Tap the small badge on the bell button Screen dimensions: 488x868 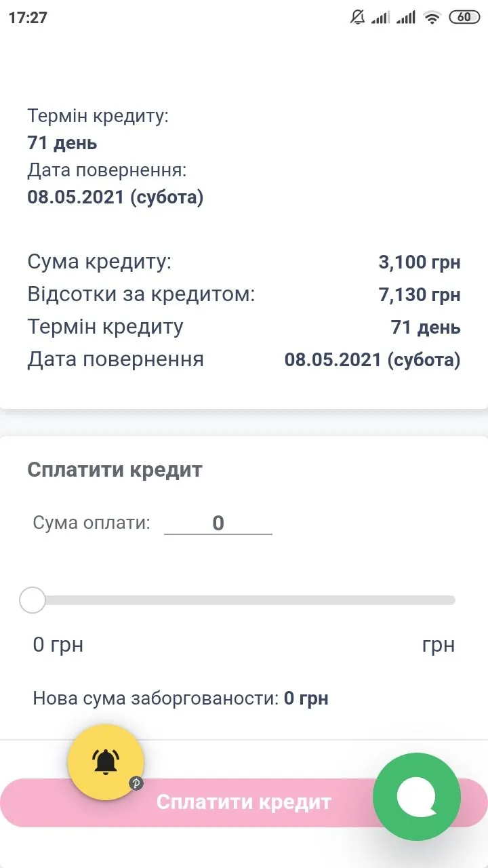[136, 783]
